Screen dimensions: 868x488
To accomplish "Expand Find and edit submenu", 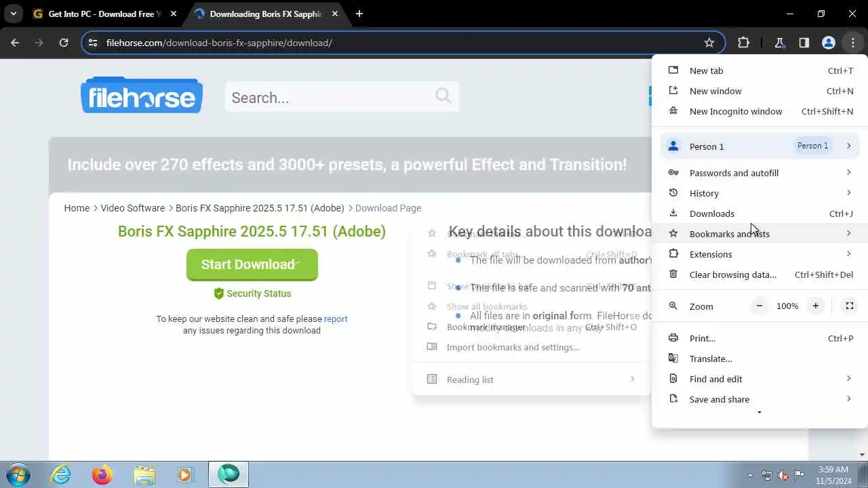I will click(x=759, y=379).
